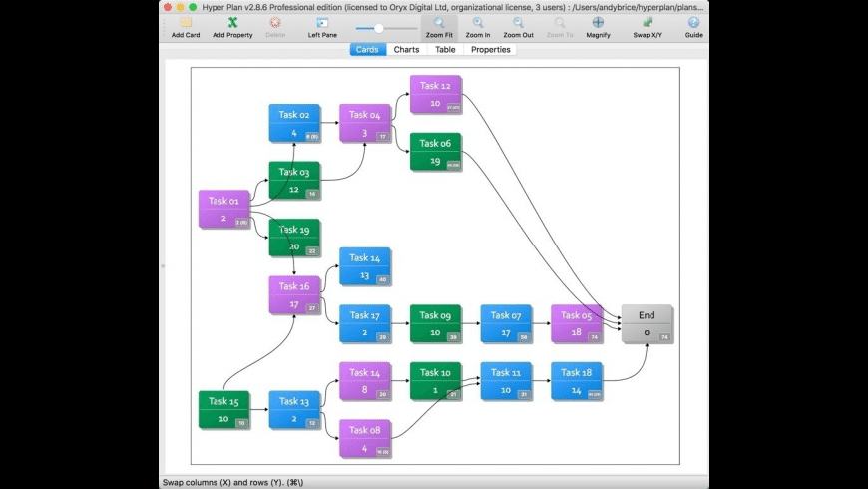Select the green Task 03 card
This screenshot has height=489, width=868.
click(x=294, y=180)
